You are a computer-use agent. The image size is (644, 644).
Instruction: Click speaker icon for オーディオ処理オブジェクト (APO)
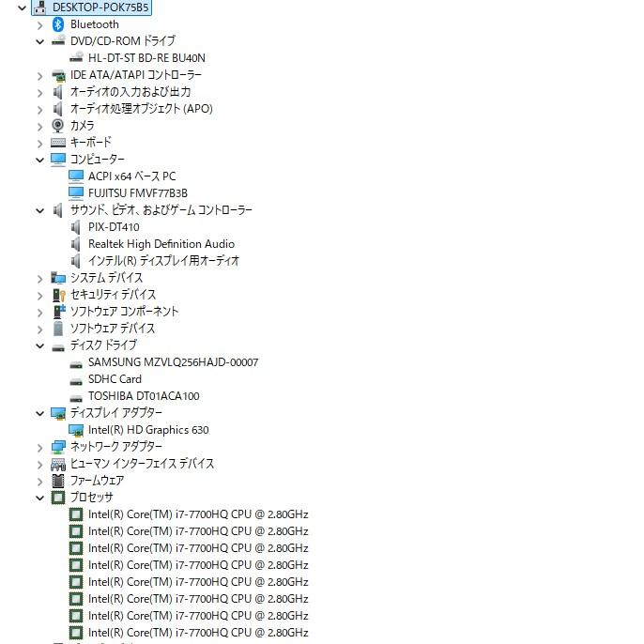coord(58,109)
